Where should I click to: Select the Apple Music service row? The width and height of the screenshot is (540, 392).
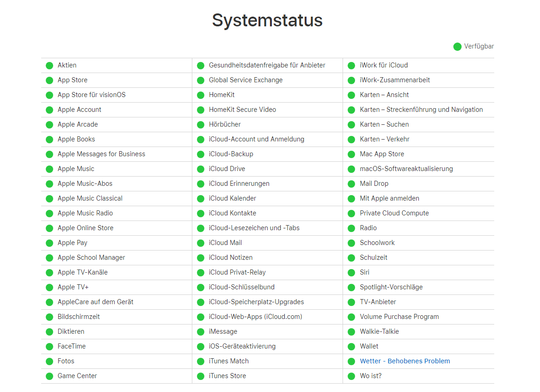coord(76,169)
